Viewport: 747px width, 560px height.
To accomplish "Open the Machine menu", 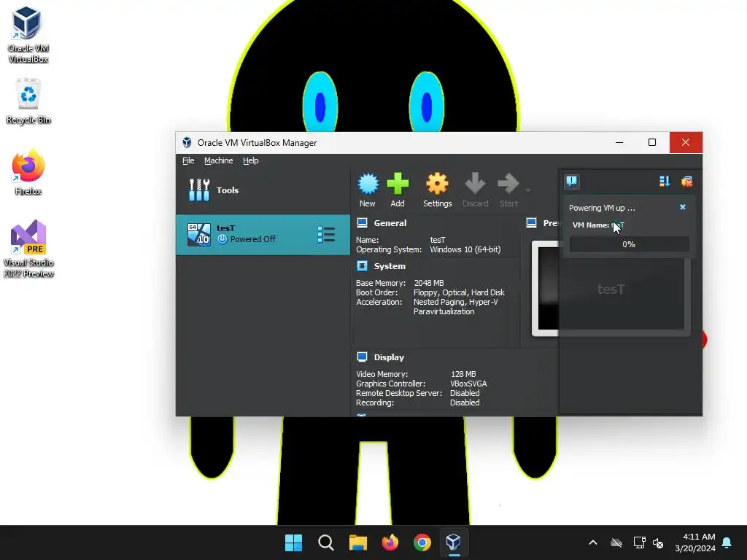I will point(219,160).
